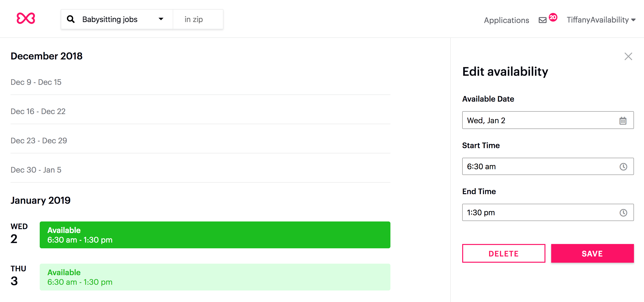Expand the Babysitting jobs dropdown
The width and height of the screenshot is (644, 302).
161,19
